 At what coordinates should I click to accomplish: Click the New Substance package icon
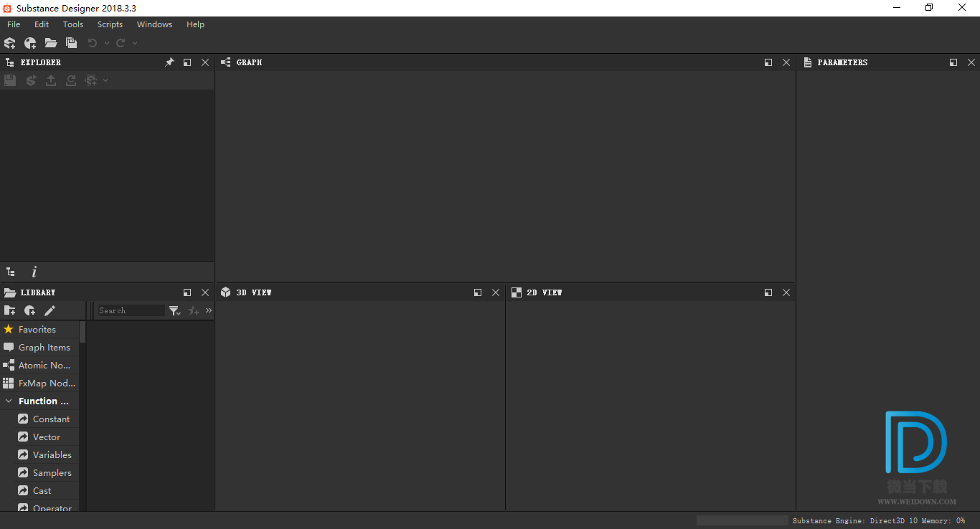10,43
